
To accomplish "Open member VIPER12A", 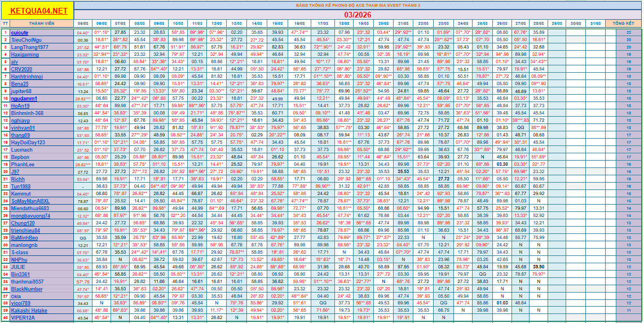I will click(x=23, y=318).
